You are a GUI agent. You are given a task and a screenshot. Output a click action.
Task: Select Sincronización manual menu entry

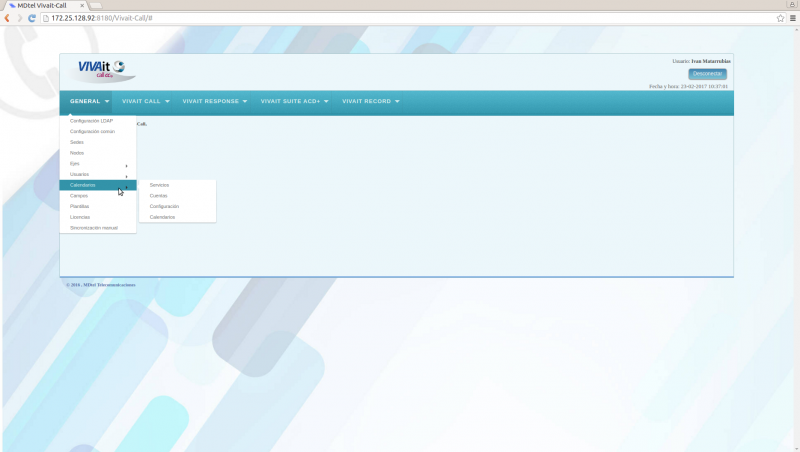(98, 228)
